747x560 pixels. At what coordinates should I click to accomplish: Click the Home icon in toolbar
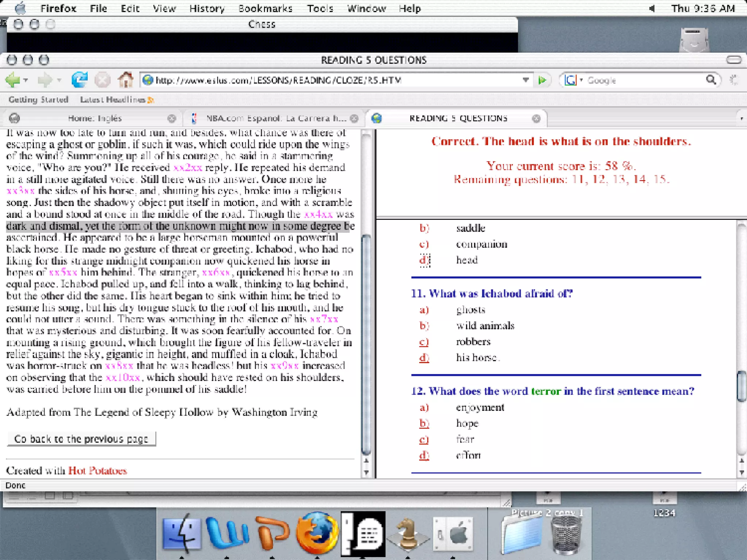pos(125,79)
